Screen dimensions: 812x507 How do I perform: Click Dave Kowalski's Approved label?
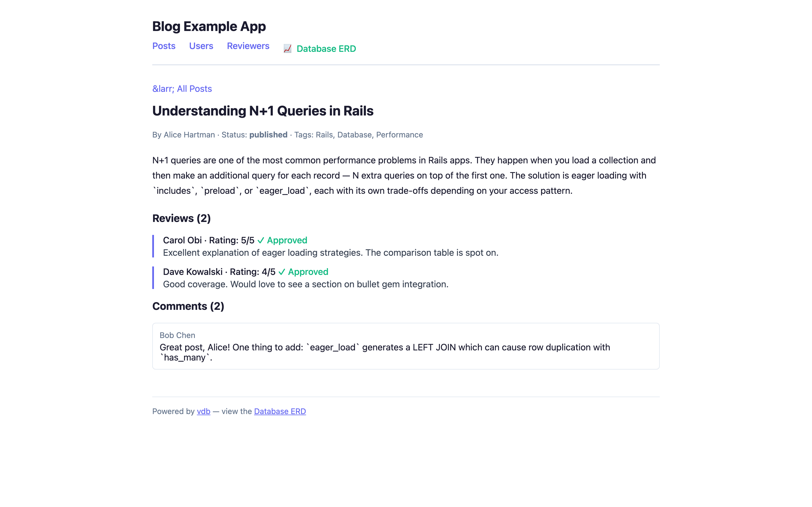pos(308,272)
